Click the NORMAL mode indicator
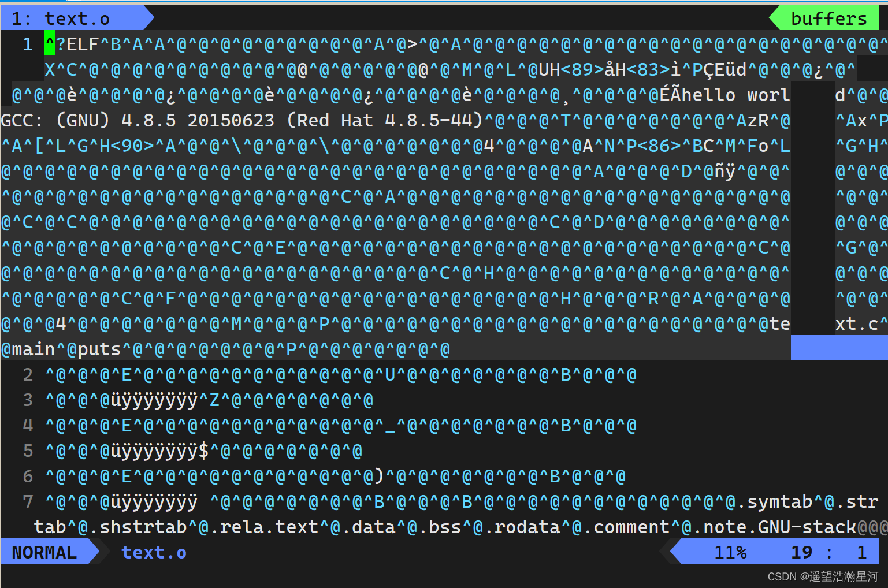888x588 pixels. (x=44, y=552)
